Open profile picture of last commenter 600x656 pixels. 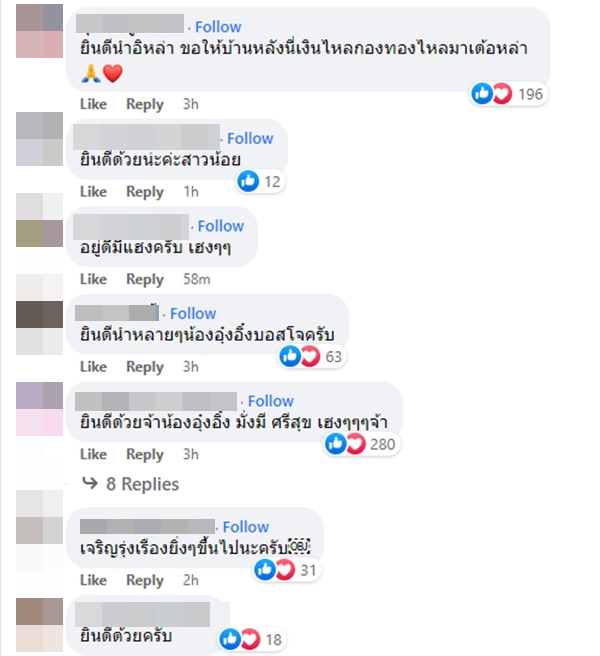(39, 625)
